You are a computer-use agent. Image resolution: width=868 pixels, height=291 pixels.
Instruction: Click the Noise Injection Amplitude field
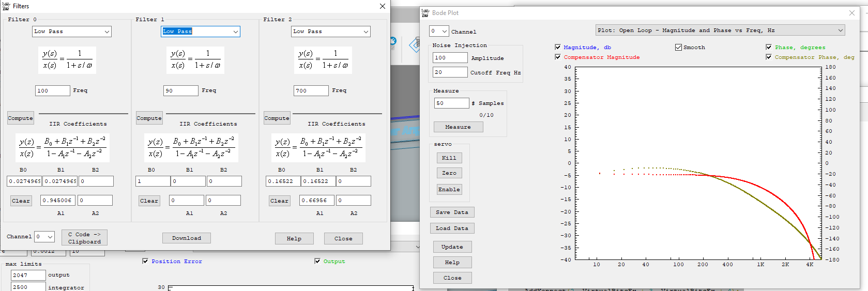[450, 58]
